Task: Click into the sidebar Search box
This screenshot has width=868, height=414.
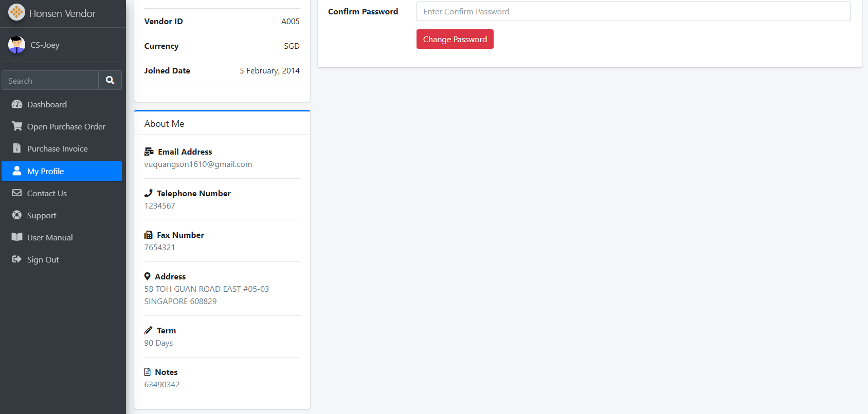Action: [x=50, y=81]
